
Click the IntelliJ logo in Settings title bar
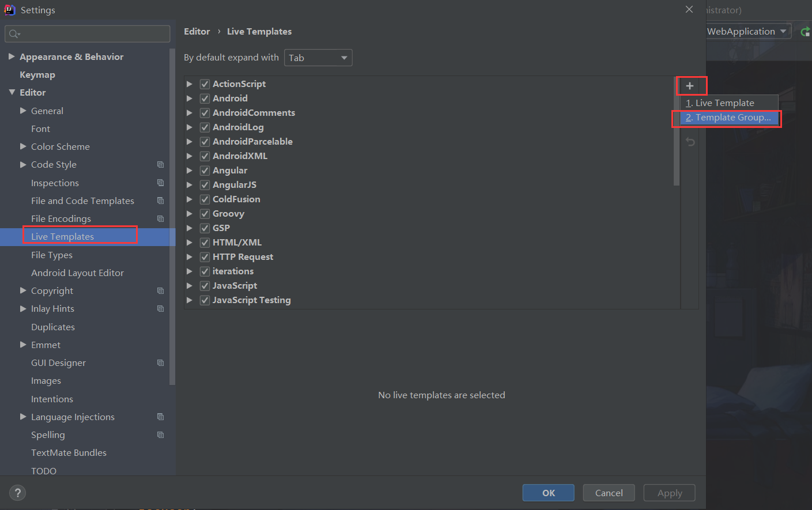pyautogui.click(x=10, y=10)
